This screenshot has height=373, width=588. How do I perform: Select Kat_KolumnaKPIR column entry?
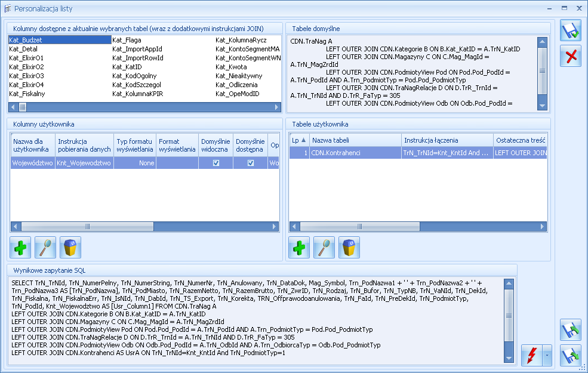coord(138,94)
